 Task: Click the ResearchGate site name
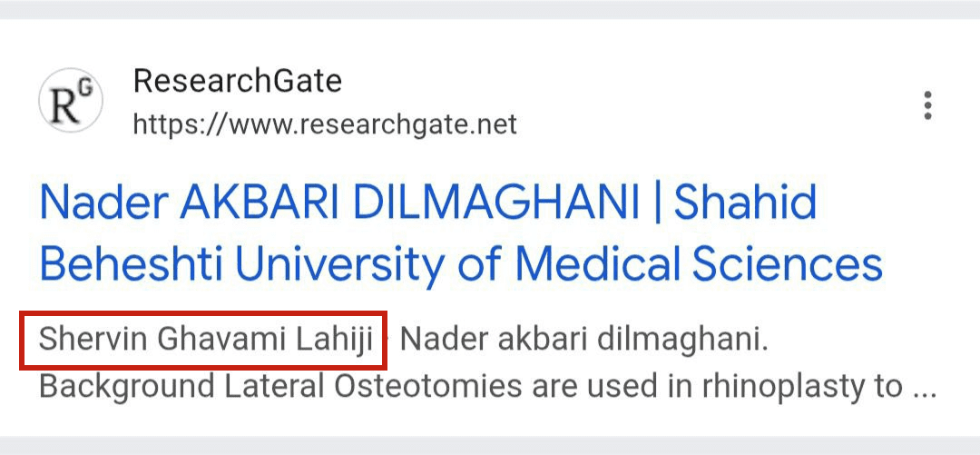(238, 81)
